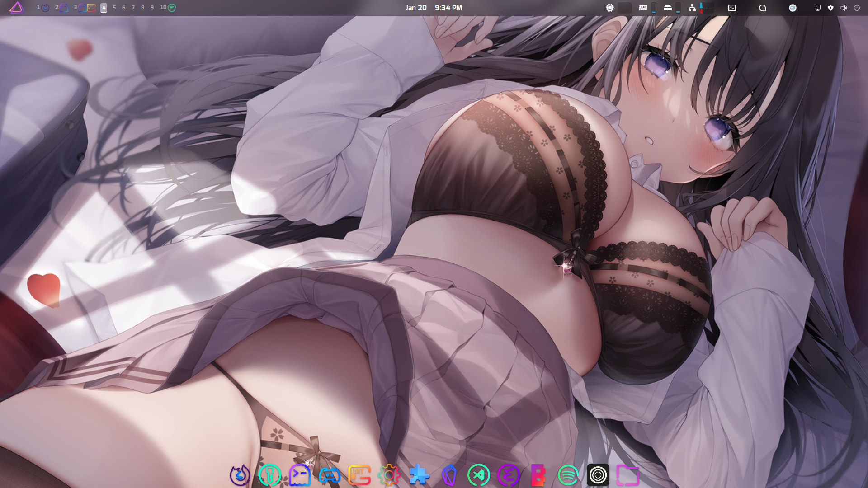Open the blue puzzle piece extensions app
868x488 pixels.
click(x=419, y=475)
